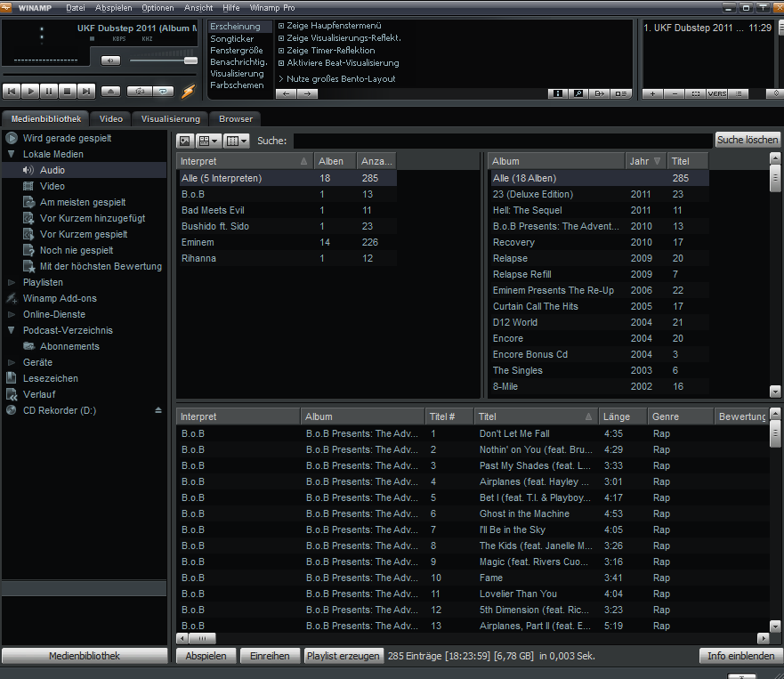Open the columns layout dropdown beside Suche
The image size is (784, 679).
[237, 141]
